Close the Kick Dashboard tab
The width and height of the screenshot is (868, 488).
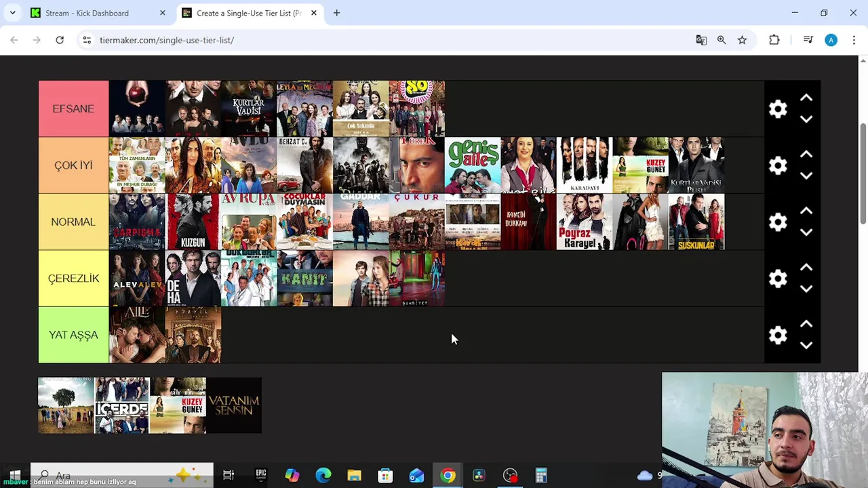pos(162,13)
